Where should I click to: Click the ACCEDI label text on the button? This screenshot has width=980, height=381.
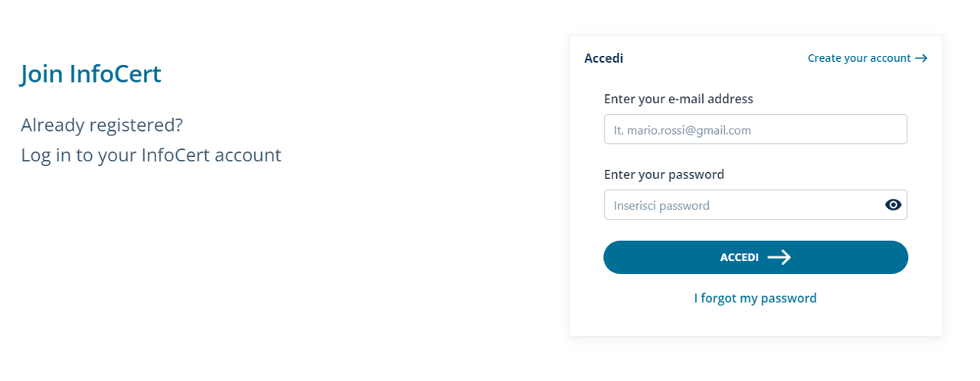pyautogui.click(x=739, y=258)
